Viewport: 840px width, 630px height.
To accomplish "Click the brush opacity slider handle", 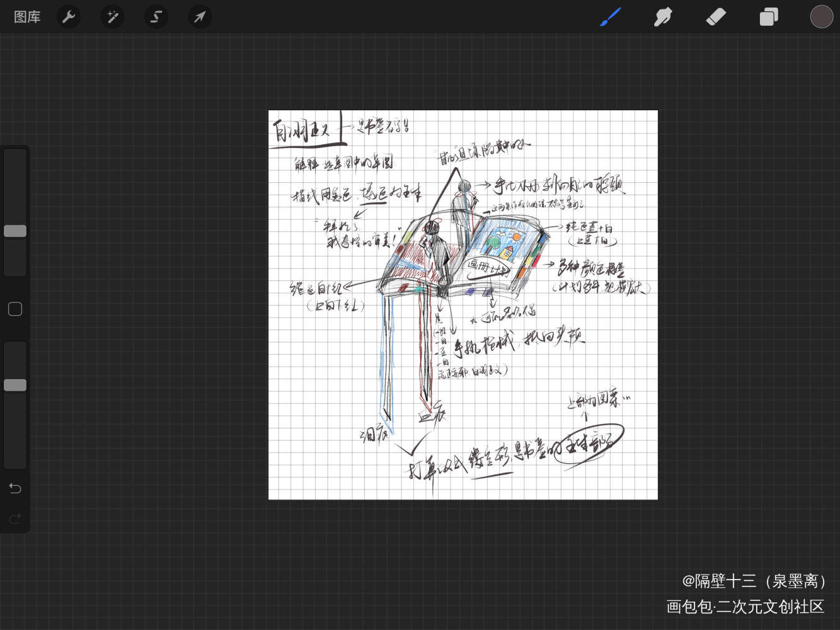I will click(15, 385).
